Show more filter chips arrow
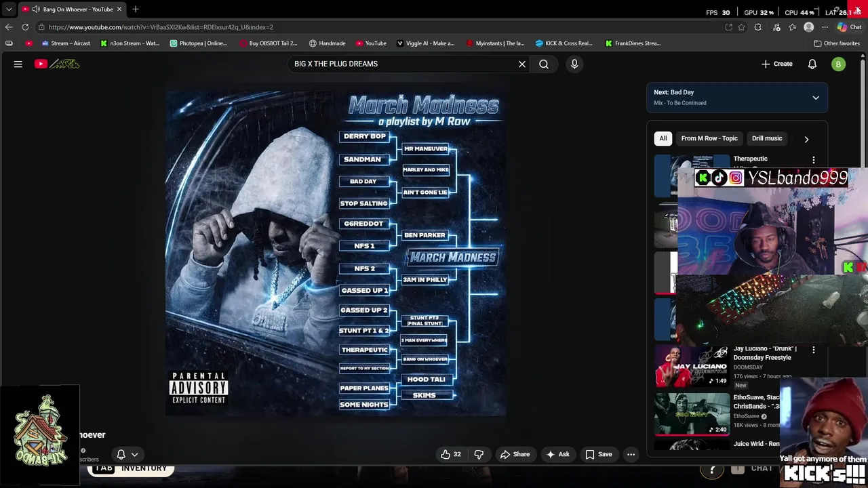 coord(806,139)
